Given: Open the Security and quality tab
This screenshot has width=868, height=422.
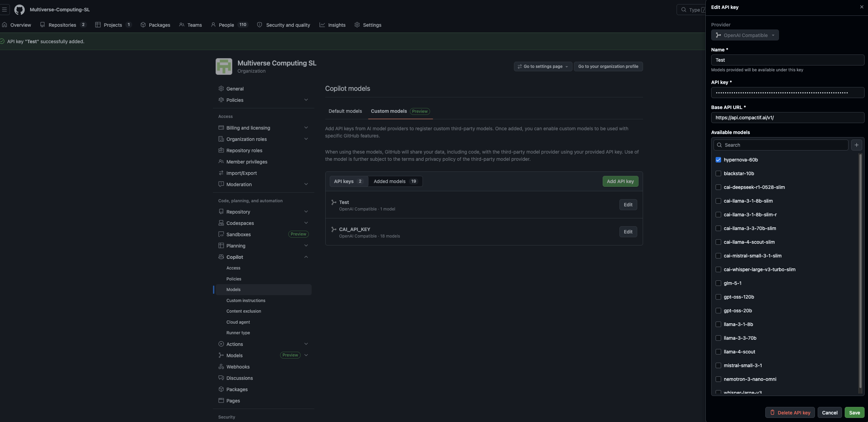Looking at the screenshot, I should point(284,25).
